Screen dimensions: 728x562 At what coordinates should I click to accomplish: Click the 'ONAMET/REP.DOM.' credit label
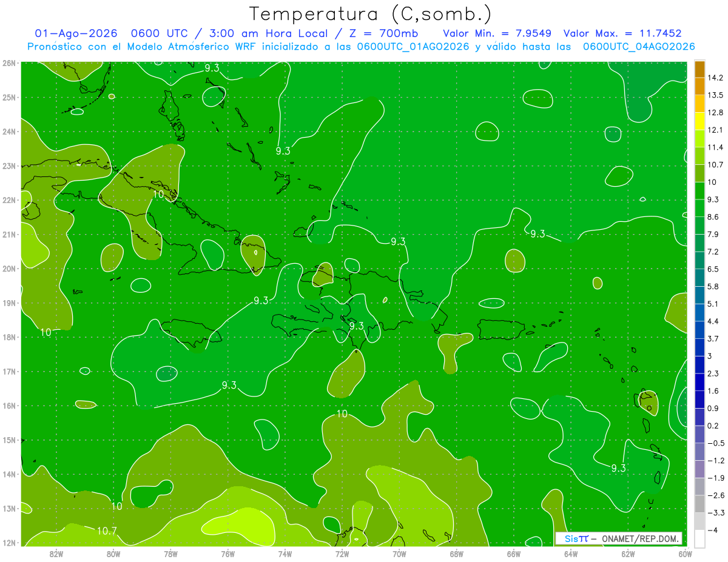[x=641, y=538]
